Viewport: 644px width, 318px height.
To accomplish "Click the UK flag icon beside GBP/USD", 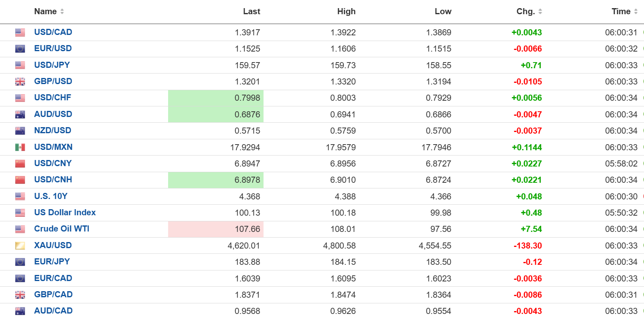I will point(20,82).
